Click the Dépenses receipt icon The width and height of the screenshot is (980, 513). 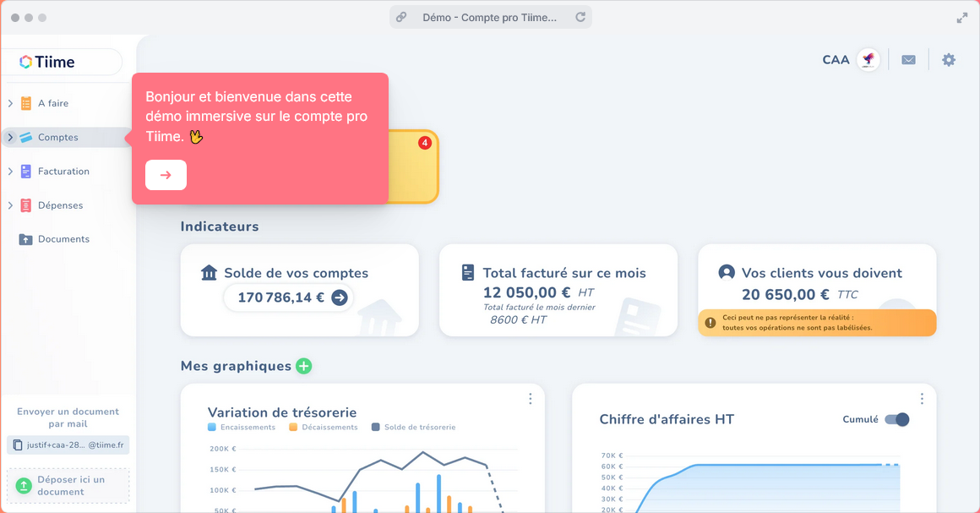(x=25, y=205)
